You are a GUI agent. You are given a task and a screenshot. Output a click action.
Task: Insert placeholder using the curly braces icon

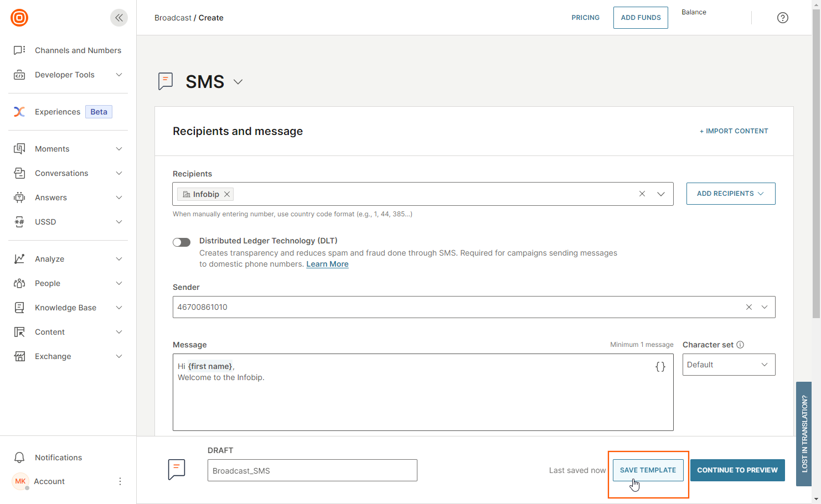[660, 367]
